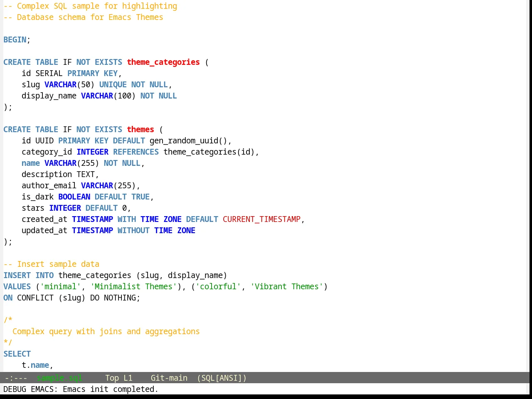The height and width of the screenshot is (399, 532).
Task: Click the red theme_categories table name
Action: 163,62
